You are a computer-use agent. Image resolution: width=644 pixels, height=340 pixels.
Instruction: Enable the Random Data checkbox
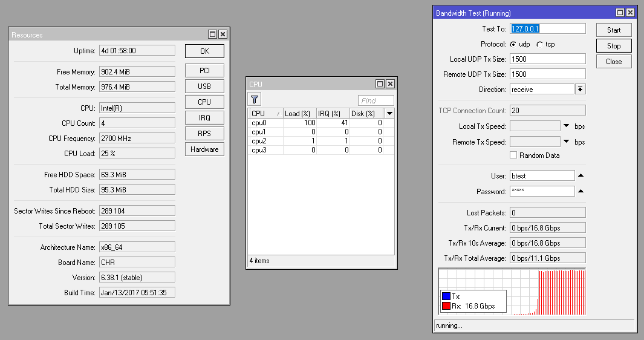tap(513, 155)
